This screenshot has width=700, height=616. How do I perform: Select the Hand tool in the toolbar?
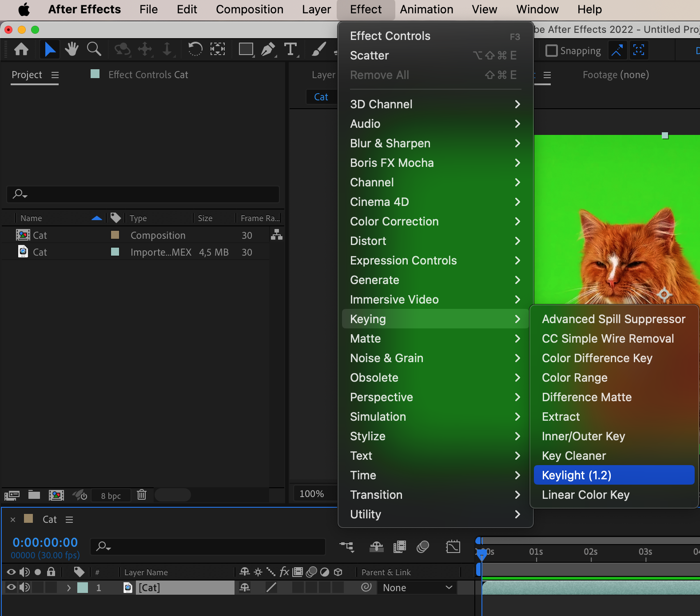click(x=71, y=49)
